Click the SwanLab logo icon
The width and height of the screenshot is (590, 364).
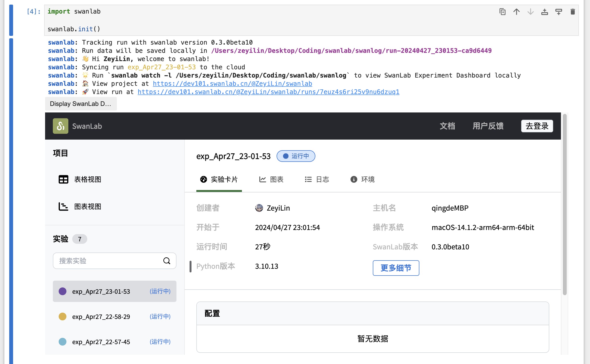[x=60, y=126]
